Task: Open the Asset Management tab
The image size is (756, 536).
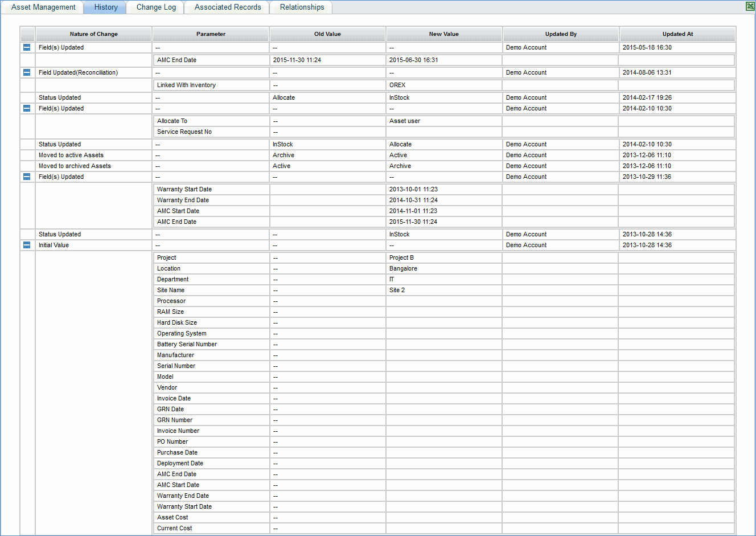Action: 43,7
